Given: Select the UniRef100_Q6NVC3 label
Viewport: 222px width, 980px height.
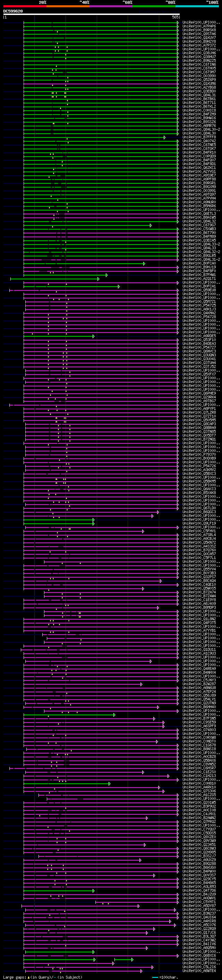Looking at the screenshot, I should [x=199, y=351].
